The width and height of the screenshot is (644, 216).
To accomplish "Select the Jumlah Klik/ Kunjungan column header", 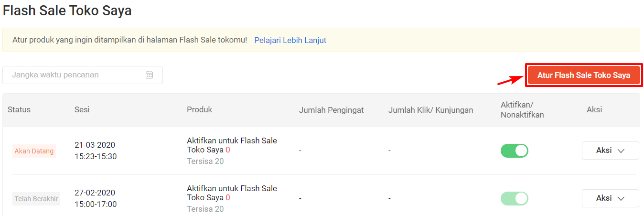I will pos(431,110).
